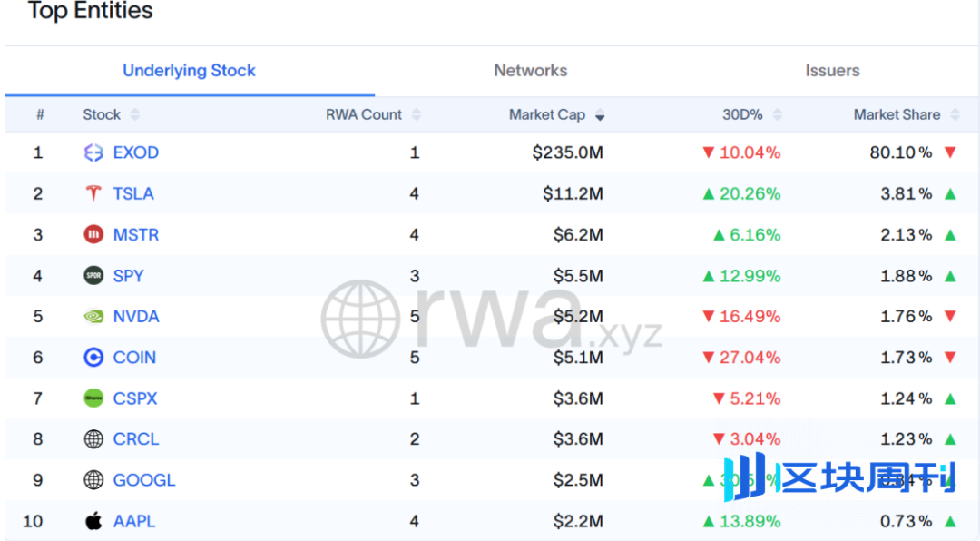Open the CSPX stock link

click(x=135, y=398)
